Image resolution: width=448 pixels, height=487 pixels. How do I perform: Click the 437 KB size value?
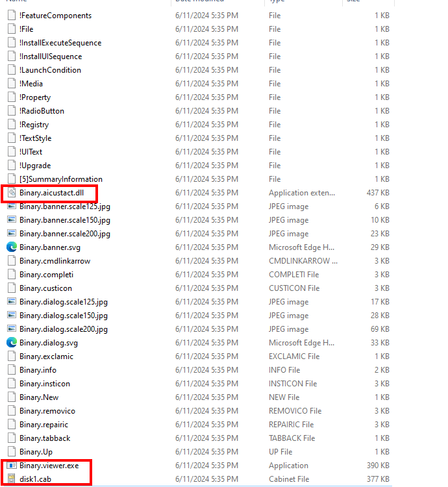[378, 193]
